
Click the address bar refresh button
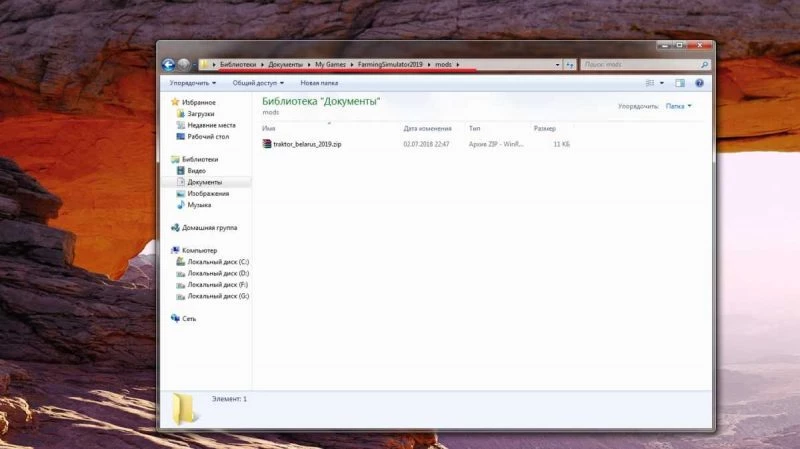[x=570, y=64]
